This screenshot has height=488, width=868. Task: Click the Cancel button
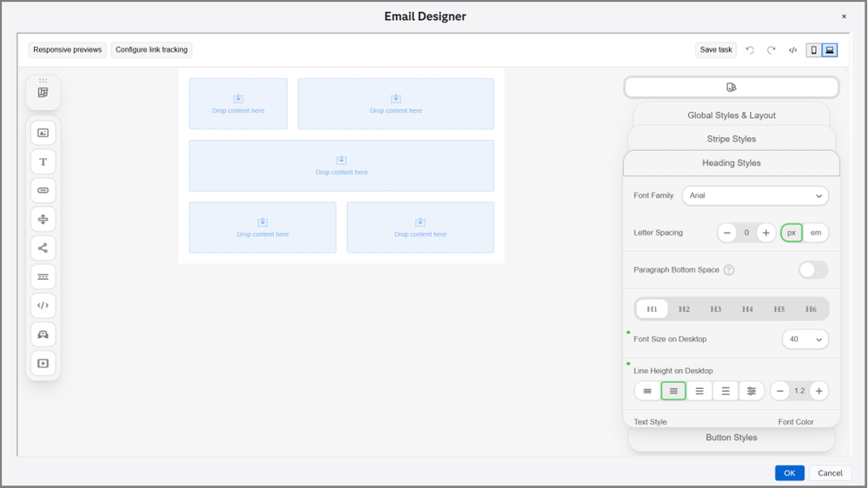(830, 473)
